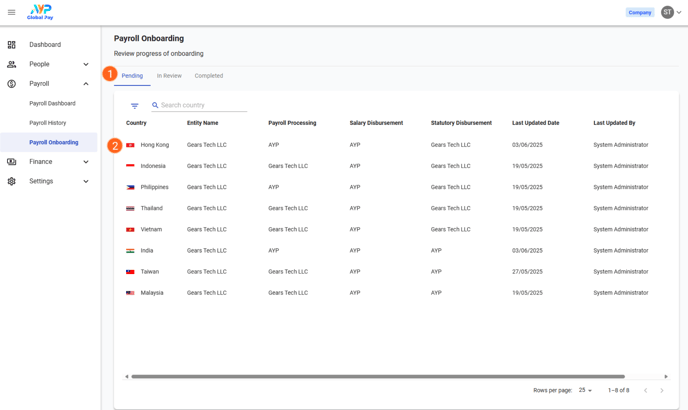Expand the Finance menu chevron
The image size is (688, 410).
86,162
